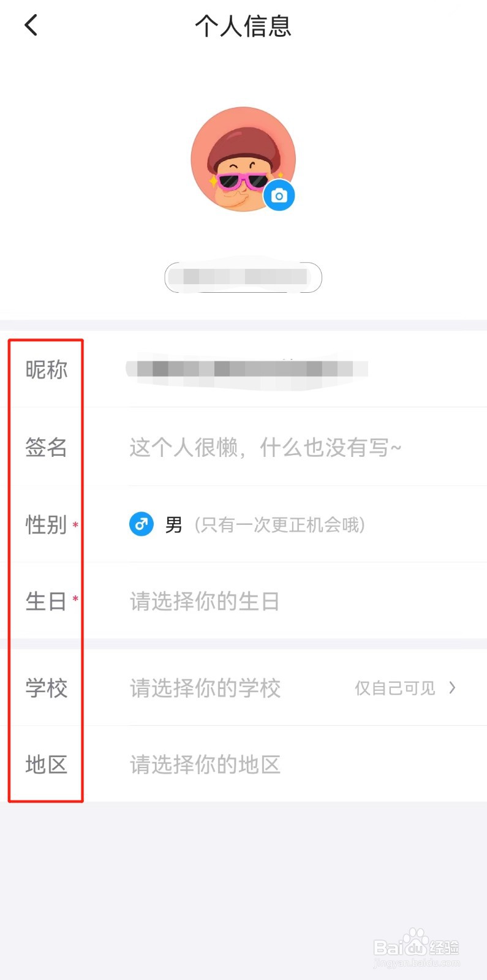This screenshot has width=487, height=980.
Task: Tap the 地区 row label
Action: pyautogui.click(x=46, y=764)
